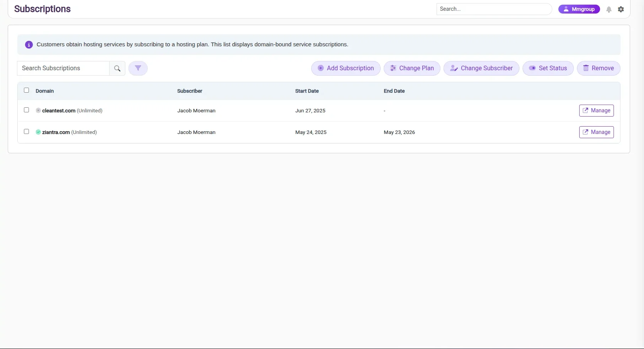Click Change Plan button

point(412,68)
